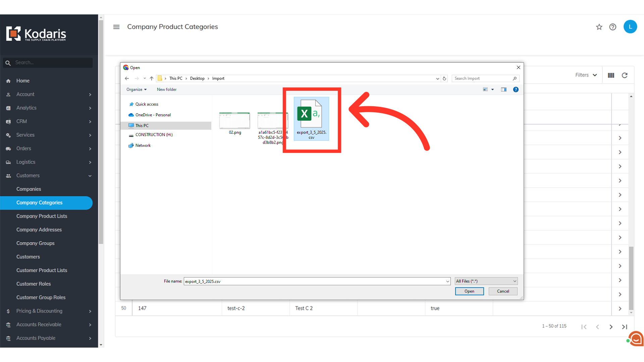Open the help question mark icon

pyautogui.click(x=612, y=27)
